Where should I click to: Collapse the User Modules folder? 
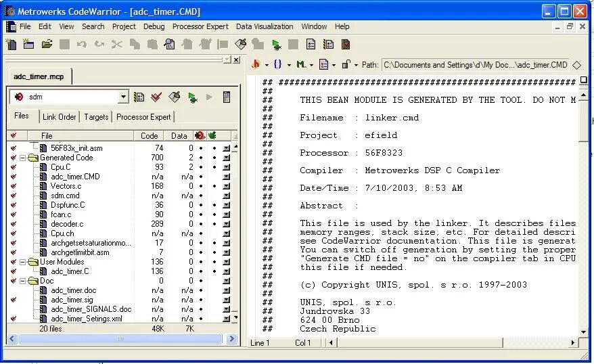[x=23, y=262]
